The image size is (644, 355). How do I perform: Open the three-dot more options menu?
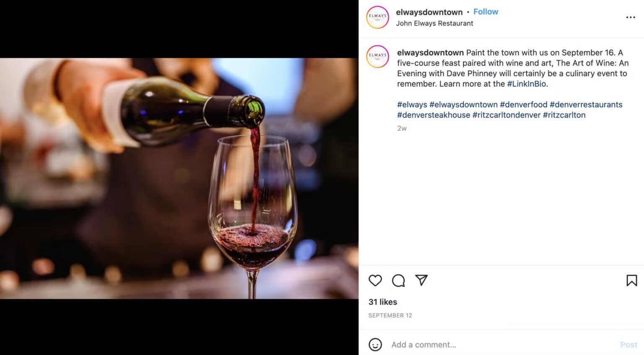click(x=631, y=17)
